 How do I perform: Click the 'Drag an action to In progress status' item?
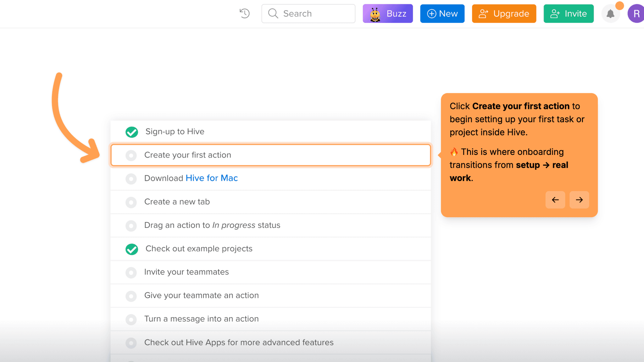pyautogui.click(x=212, y=225)
